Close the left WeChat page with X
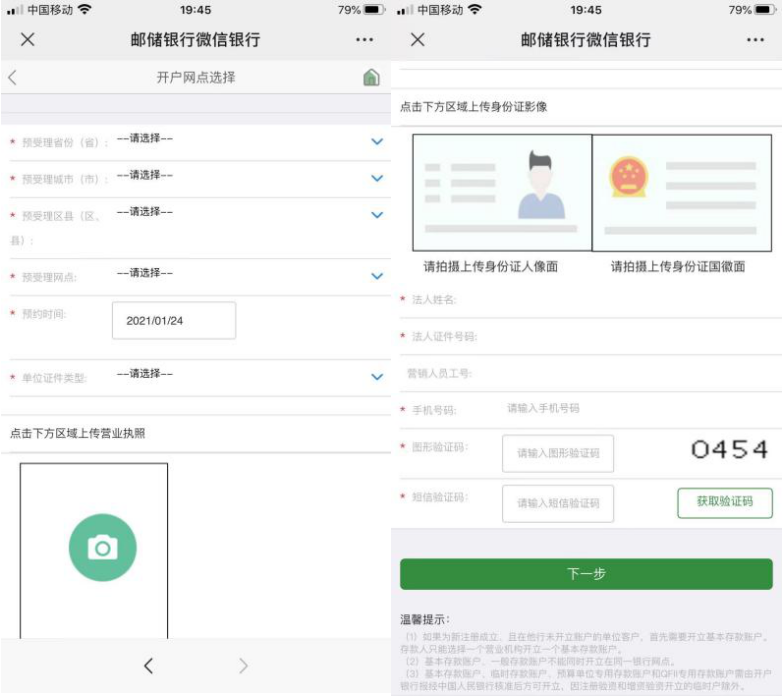The height and width of the screenshot is (696, 782). click(x=28, y=39)
